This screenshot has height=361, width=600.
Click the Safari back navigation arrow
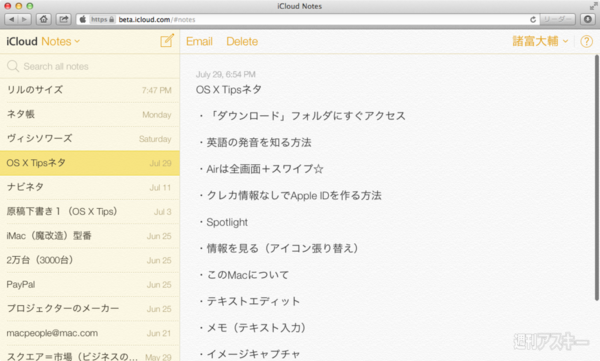point(11,19)
